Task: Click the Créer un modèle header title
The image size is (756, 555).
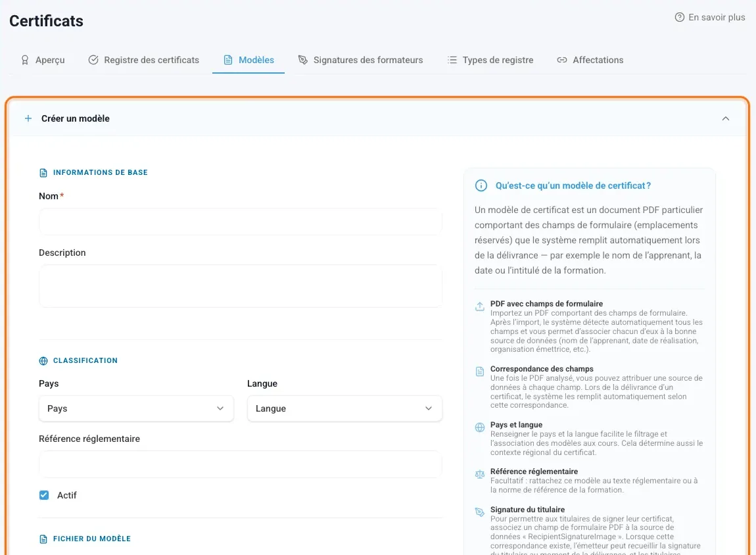Action: click(75, 118)
